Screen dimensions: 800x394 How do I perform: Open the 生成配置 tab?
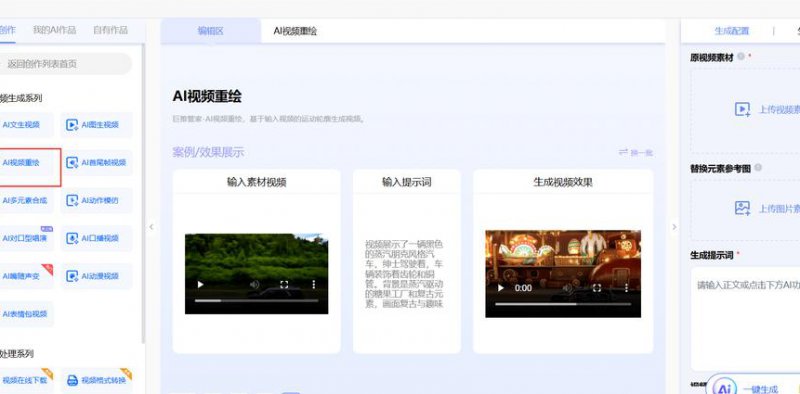click(x=732, y=31)
